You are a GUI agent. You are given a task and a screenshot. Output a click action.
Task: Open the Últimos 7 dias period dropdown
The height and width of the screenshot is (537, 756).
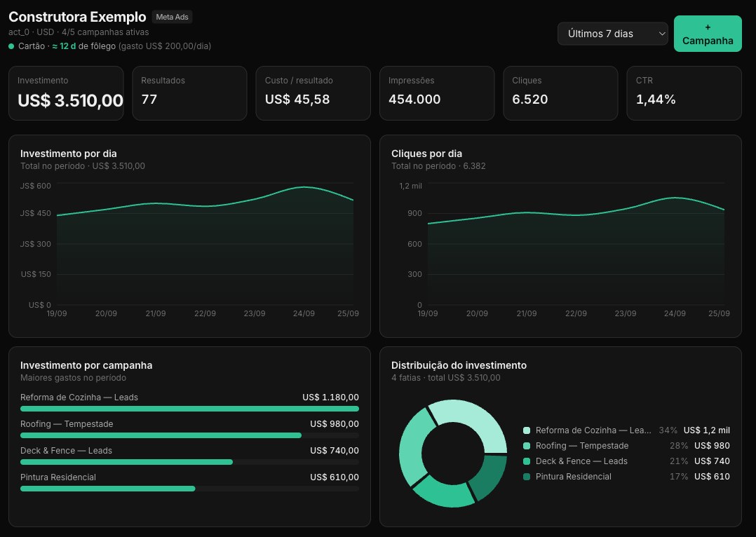pos(612,34)
